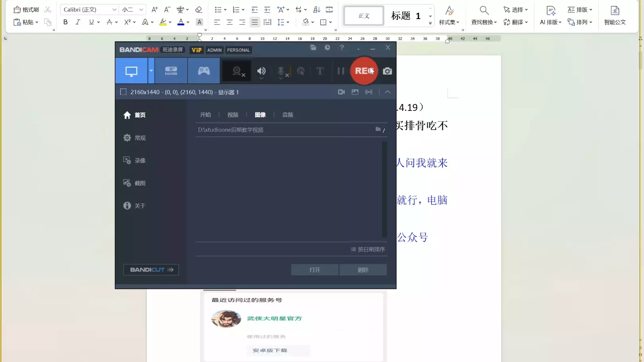Toggle the mouse click effect icon
Image resolution: width=644 pixels, height=362 pixels.
click(x=301, y=71)
